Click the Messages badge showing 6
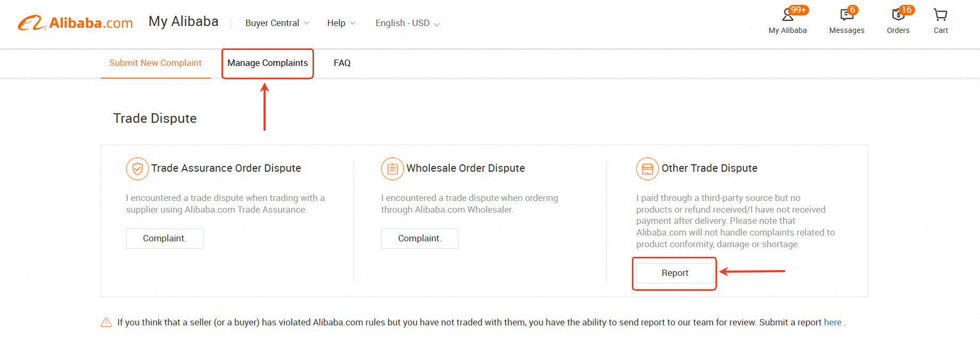The height and width of the screenshot is (361, 980). click(853, 10)
